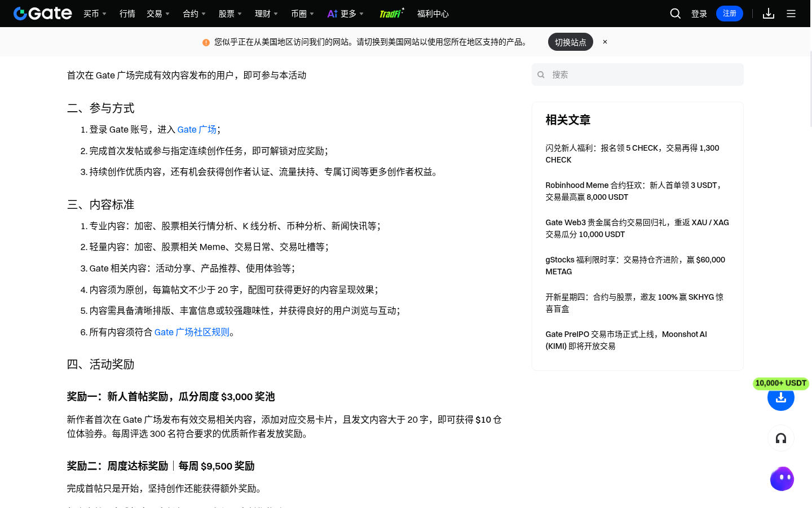Click the 三、内容标准 heading

coord(100,205)
